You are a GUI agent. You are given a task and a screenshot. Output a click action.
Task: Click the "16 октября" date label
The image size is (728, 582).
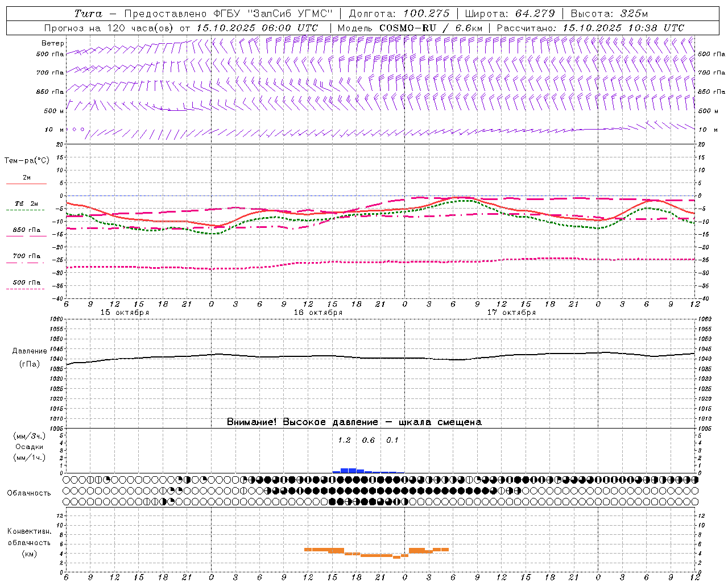click(x=318, y=313)
